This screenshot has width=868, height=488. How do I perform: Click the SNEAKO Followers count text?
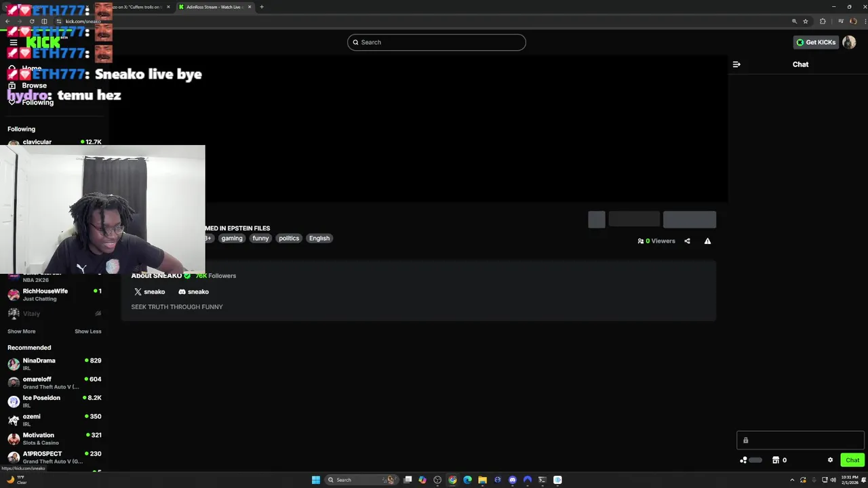216,276
